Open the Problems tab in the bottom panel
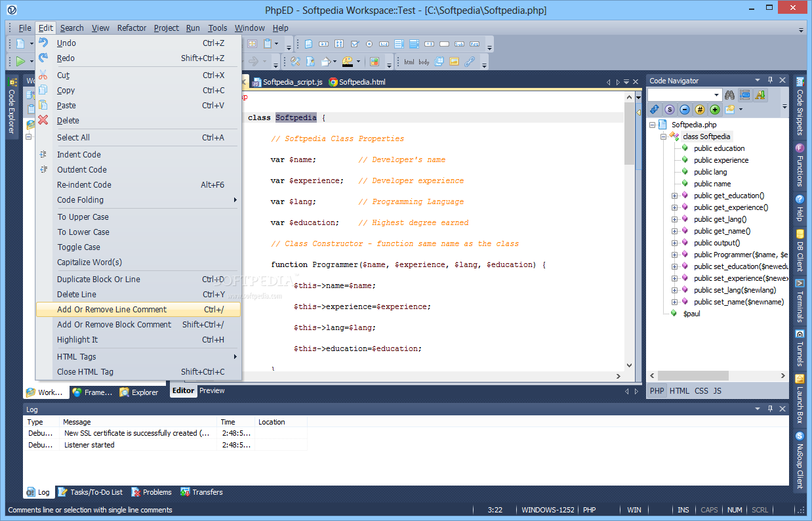Image resolution: width=812 pixels, height=521 pixels. pos(152,492)
